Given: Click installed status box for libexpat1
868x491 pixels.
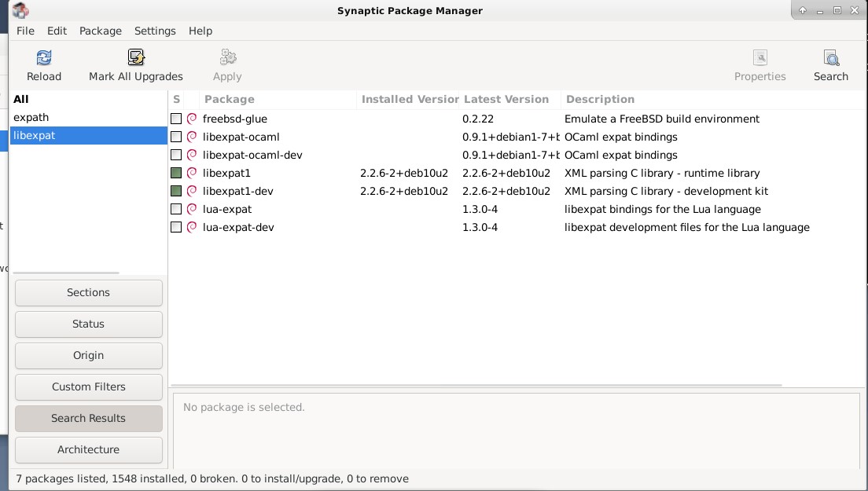Looking at the screenshot, I should 176,173.
